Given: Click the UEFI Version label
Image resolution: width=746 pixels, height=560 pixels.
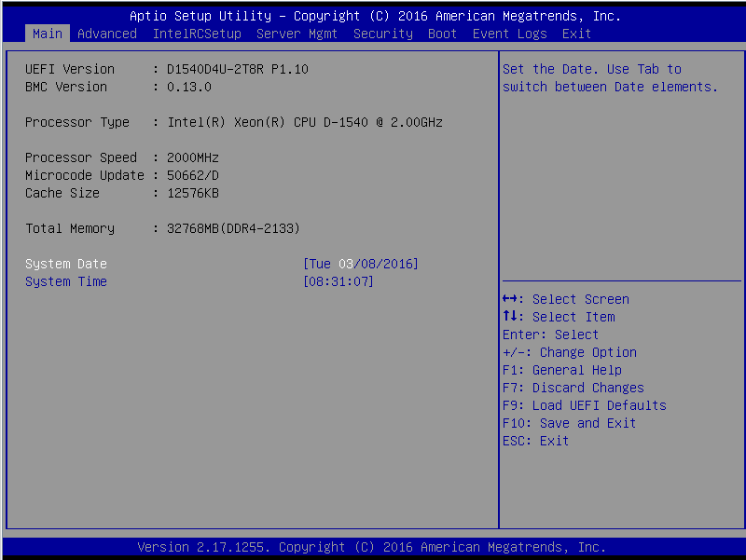Looking at the screenshot, I should tap(70, 69).
